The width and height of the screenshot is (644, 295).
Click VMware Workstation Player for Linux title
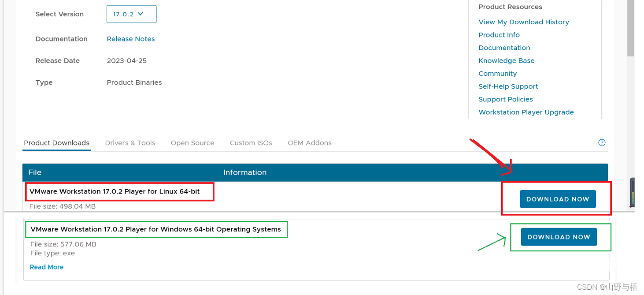point(115,191)
